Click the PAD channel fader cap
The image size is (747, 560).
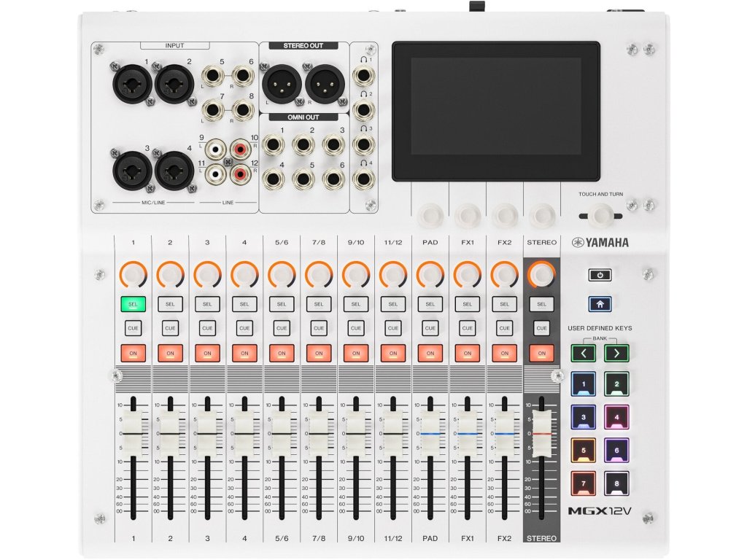(x=430, y=433)
